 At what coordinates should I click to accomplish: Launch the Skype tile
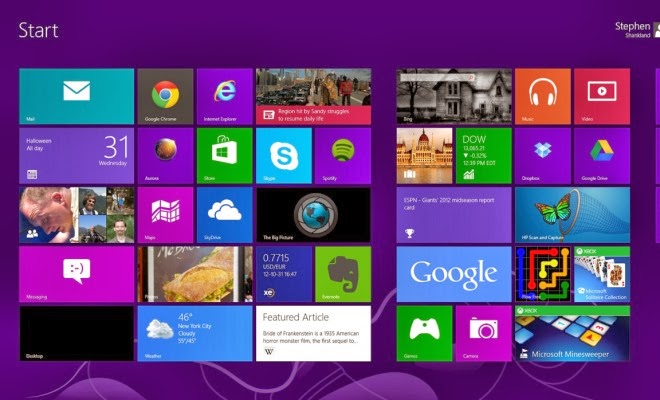click(284, 156)
